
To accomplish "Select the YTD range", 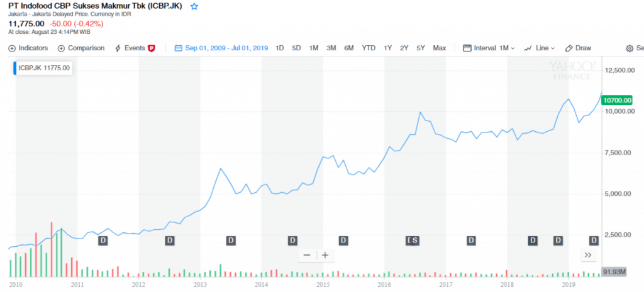I will tap(369, 48).
